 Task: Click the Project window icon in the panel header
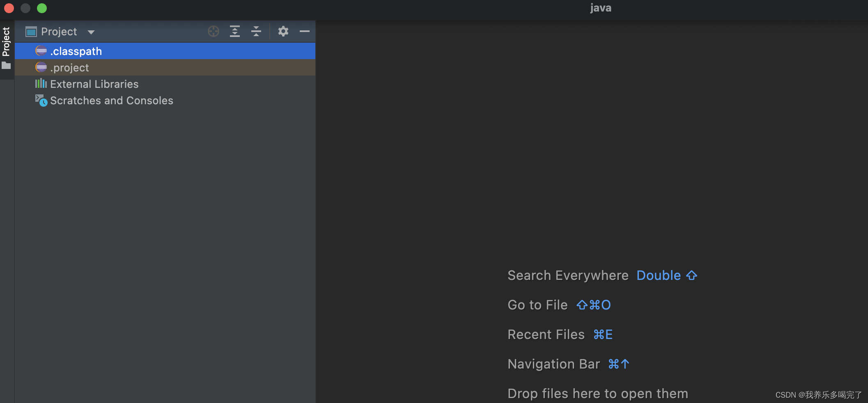(x=31, y=32)
